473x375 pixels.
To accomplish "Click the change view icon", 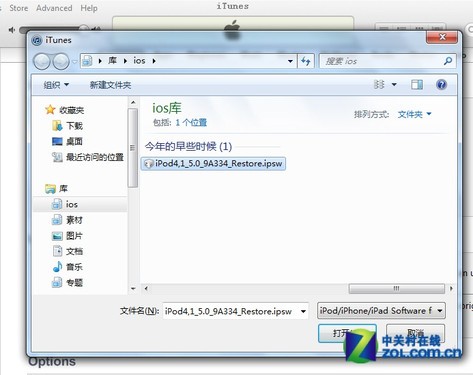I will (x=379, y=84).
